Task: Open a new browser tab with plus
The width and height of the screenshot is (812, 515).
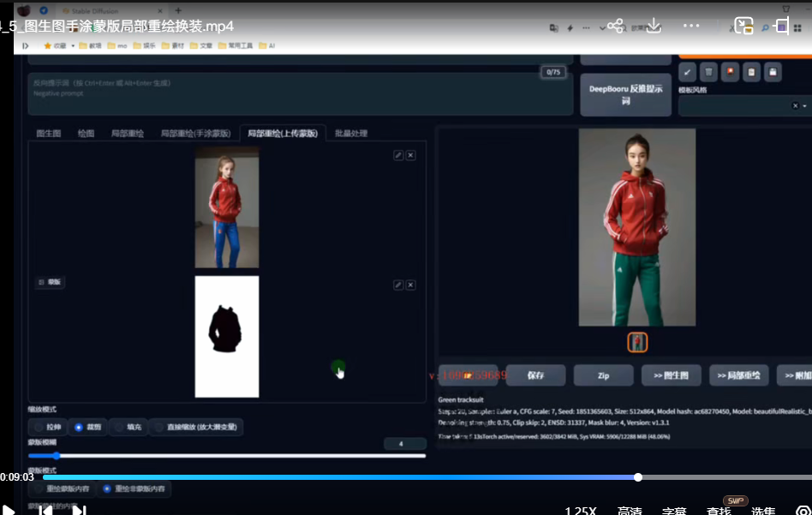Action: 178,10
